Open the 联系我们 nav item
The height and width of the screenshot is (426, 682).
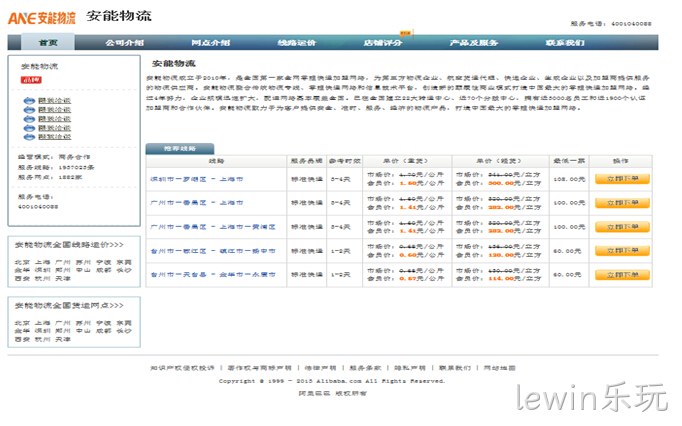pos(565,43)
